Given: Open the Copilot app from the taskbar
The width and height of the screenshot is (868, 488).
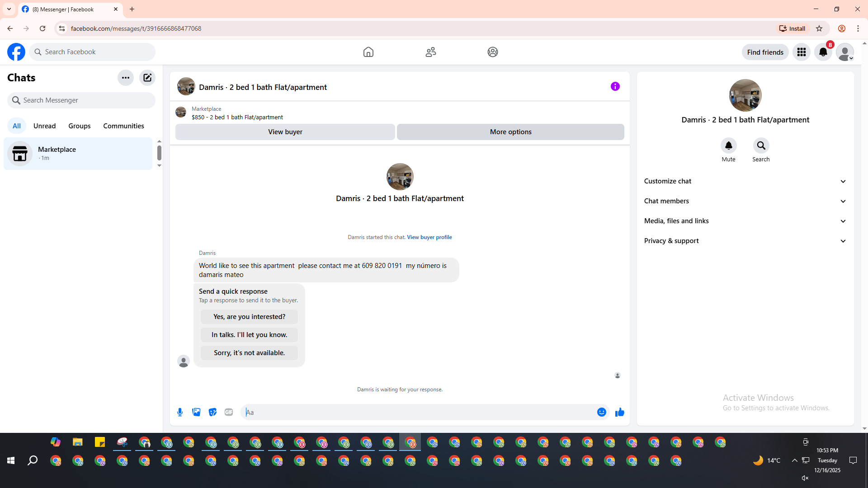Looking at the screenshot, I should [x=56, y=442].
